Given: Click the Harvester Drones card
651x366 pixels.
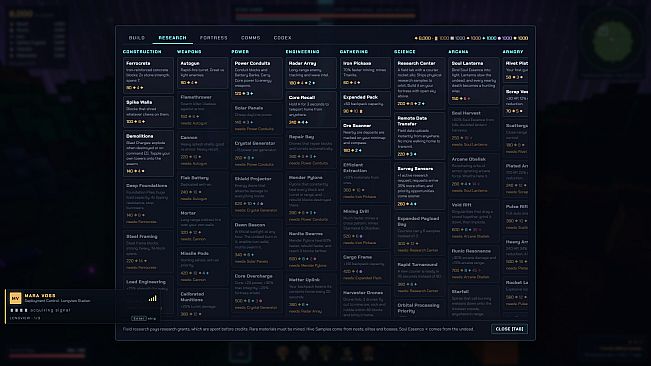Looking at the screenshot, I should 365,303.
